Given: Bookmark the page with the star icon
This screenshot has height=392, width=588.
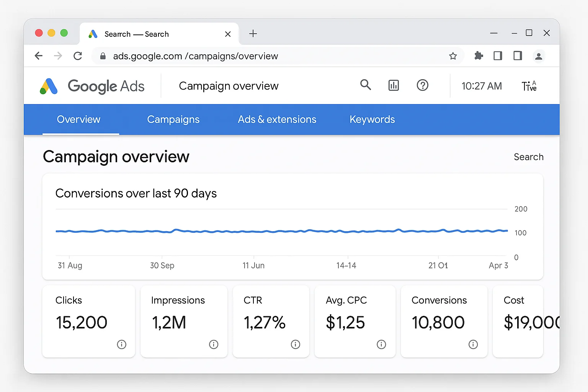Looking at the screenshot, I should (453, 56).
